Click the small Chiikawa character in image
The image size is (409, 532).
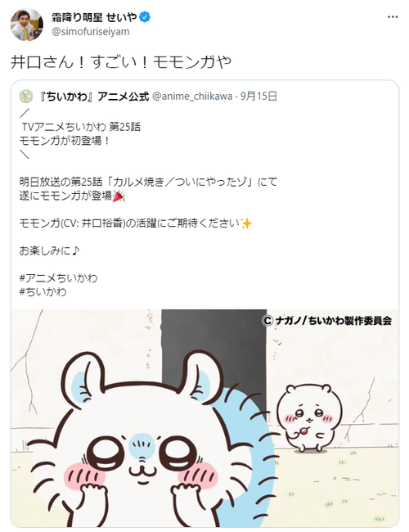click(x=308, y=418)
